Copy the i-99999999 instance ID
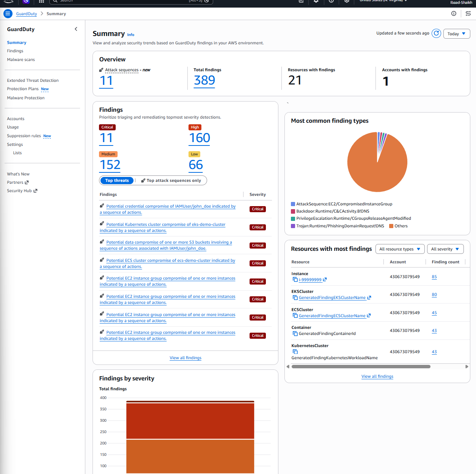Viewport: 476px width, 474px height. pyautogui.click(x=295, y=280)
